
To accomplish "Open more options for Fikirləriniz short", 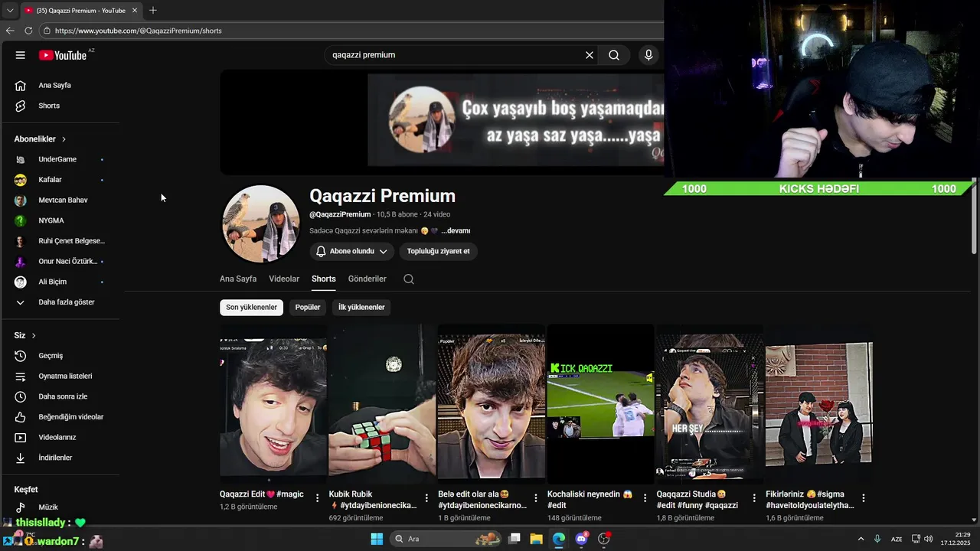I will 864,498.
